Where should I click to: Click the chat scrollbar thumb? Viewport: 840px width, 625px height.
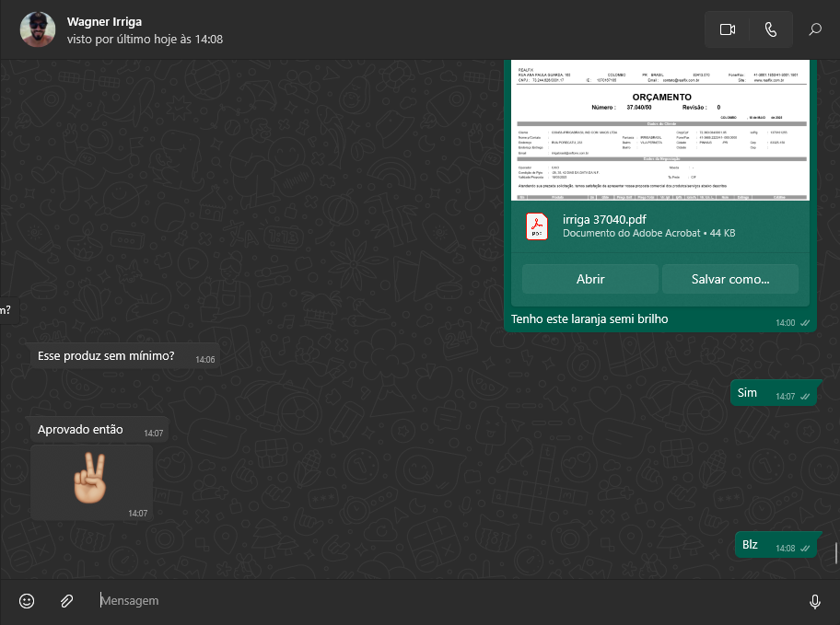[x=835, y=553]
